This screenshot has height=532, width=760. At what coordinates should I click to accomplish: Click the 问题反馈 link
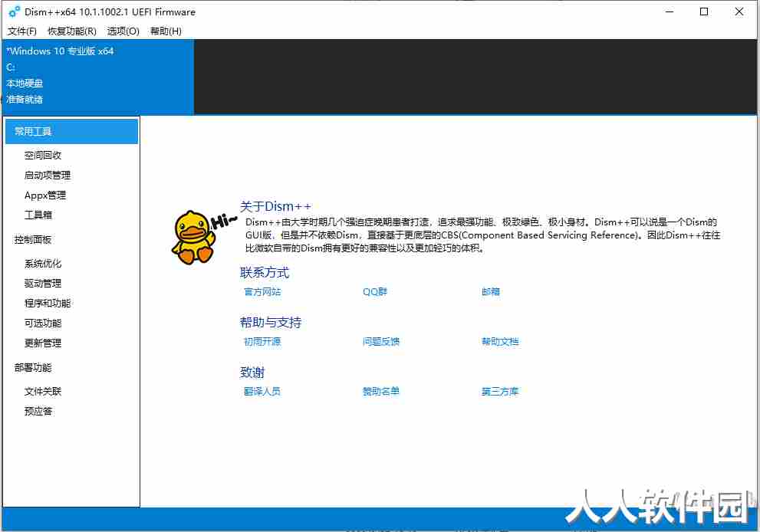click(381, 342)
